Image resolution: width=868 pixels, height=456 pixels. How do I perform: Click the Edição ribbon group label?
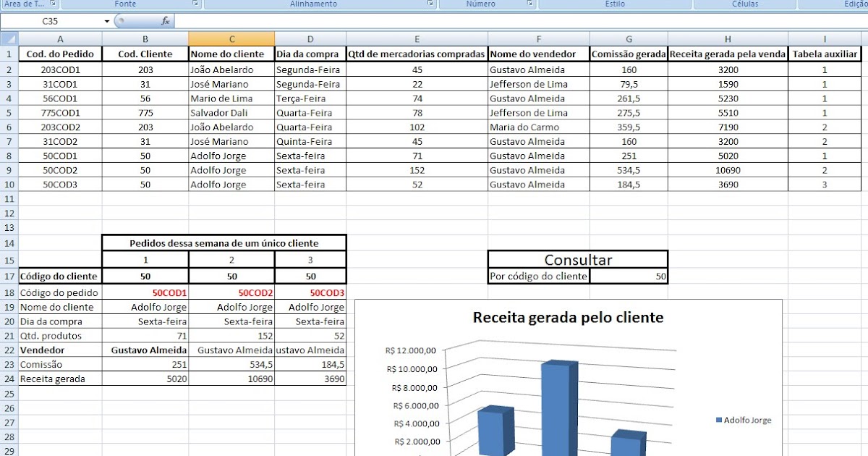(x=854, y=4)
